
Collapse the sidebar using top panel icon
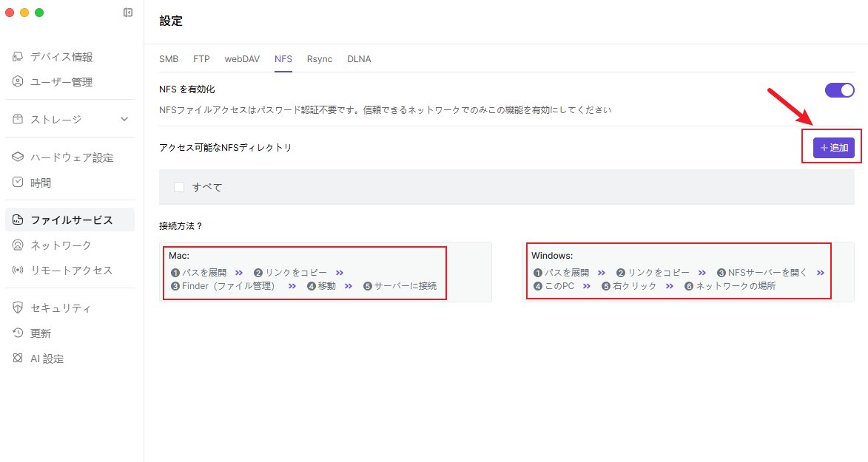point(128,13)
